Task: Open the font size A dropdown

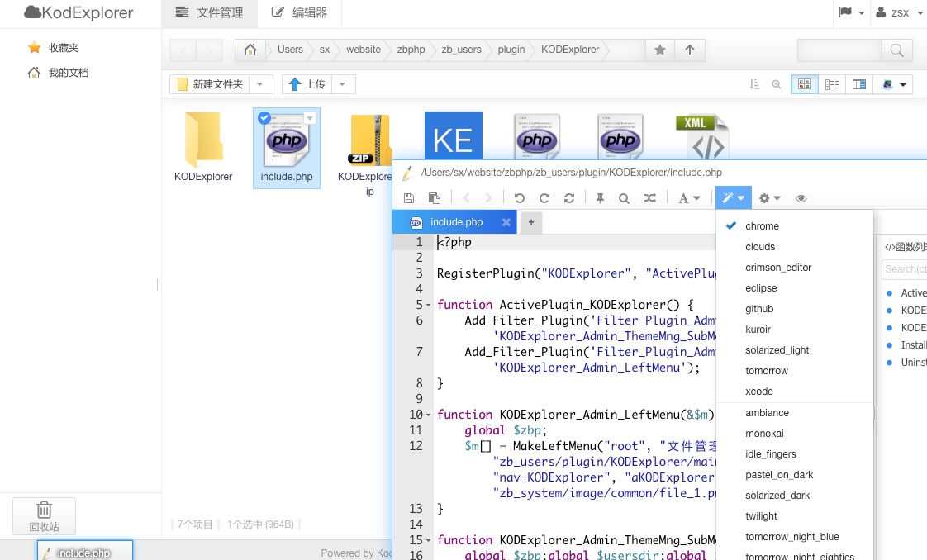Action: (689, 198)
